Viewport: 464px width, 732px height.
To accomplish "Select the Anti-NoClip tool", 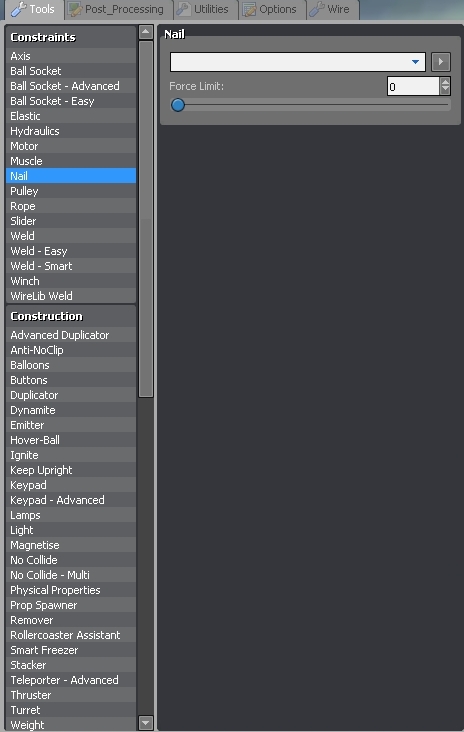I will [x=71, y=350].
